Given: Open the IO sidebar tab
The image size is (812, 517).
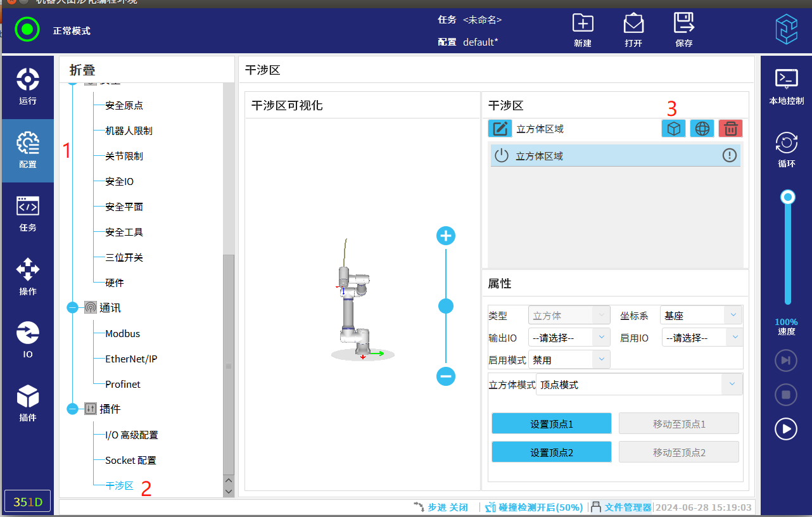Looking at the screenshot, I should tap(28, 340).
